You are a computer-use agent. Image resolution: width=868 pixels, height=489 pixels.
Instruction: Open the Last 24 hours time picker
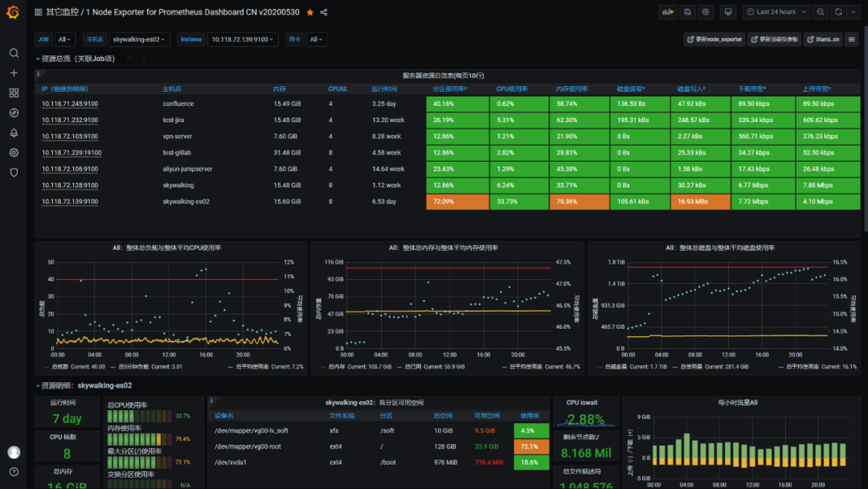click(776, 12)
